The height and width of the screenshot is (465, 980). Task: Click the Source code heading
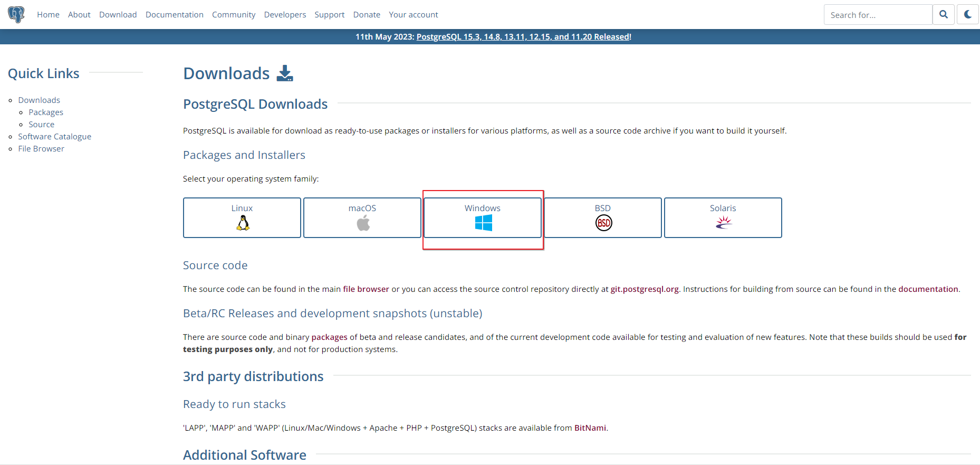(x=215, y=265)
